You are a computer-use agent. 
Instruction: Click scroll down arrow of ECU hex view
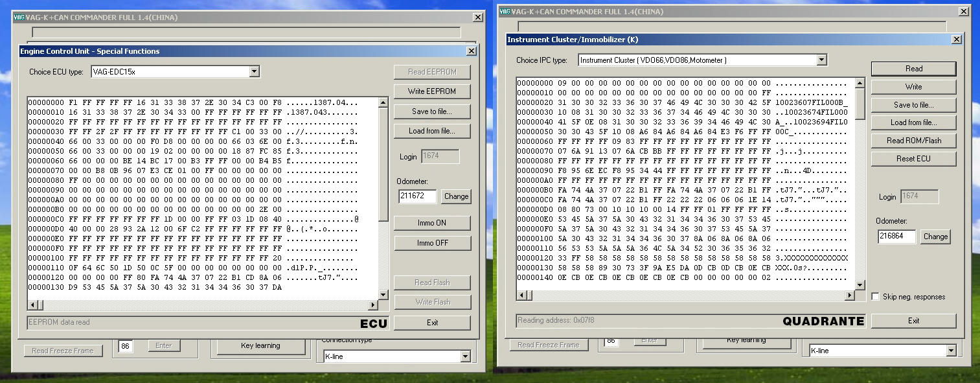click(x=383, y=295)
